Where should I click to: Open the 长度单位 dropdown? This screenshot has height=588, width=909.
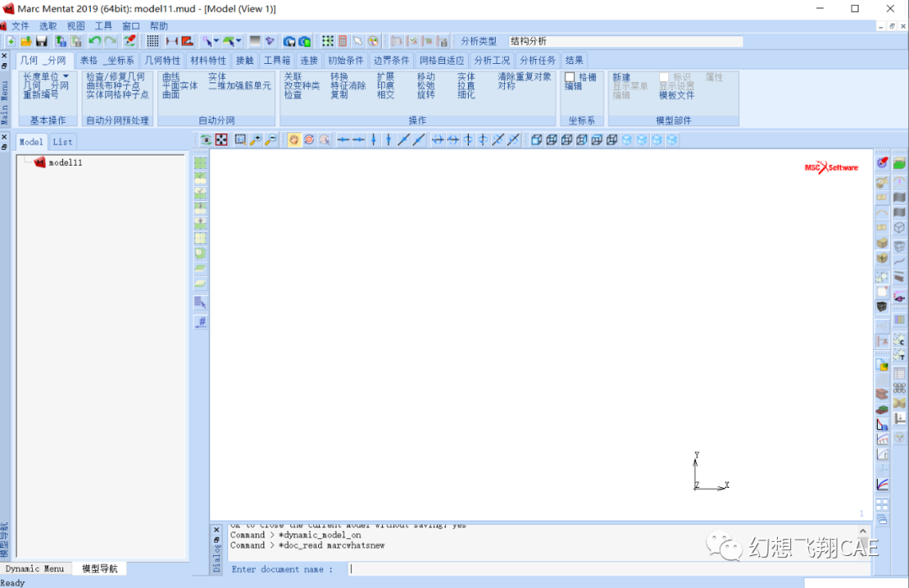click(x=45, y=77)
